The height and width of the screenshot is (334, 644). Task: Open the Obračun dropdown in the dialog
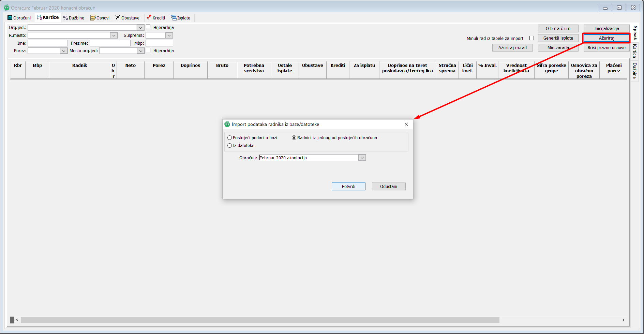point(362,158)
